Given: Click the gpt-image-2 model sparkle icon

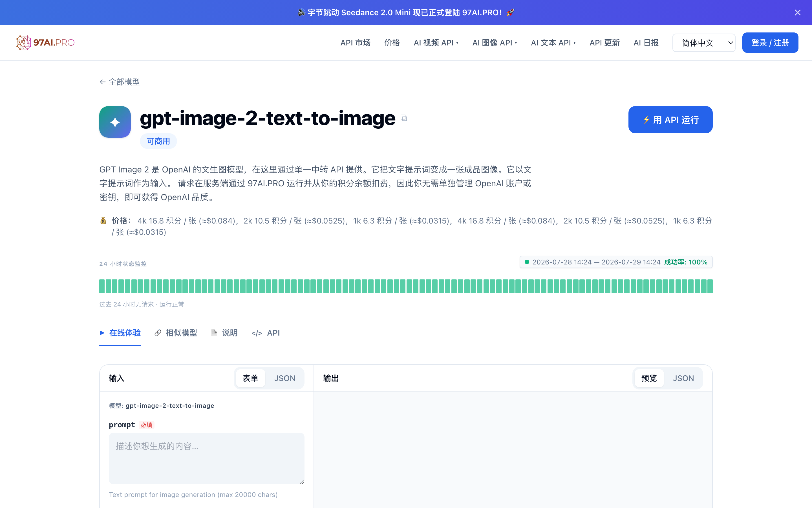Looking at the screenshot, I should click(x=115, y=122).
